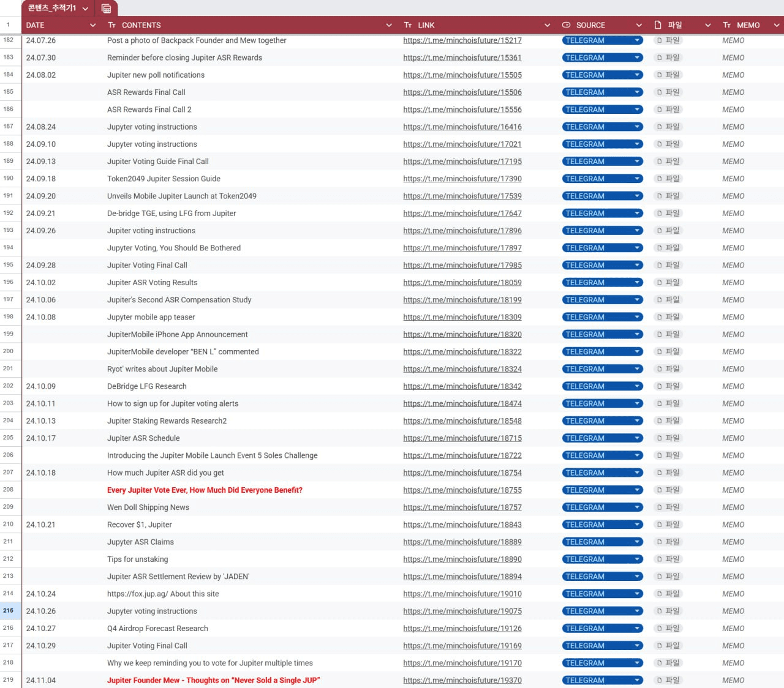The image size is (784, 688).
Task: Select row header 1
Action: 9,25
